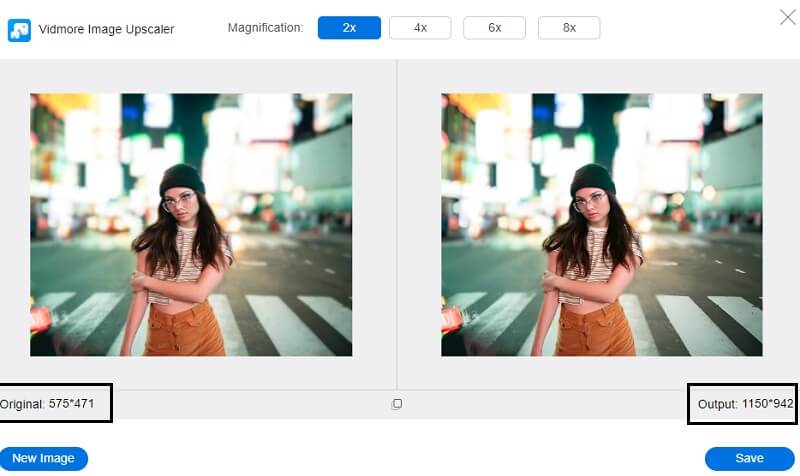Click the original image preview on the left
This screenshot has height=476, width=800.
pyautogui.click(x=191, y=225)
